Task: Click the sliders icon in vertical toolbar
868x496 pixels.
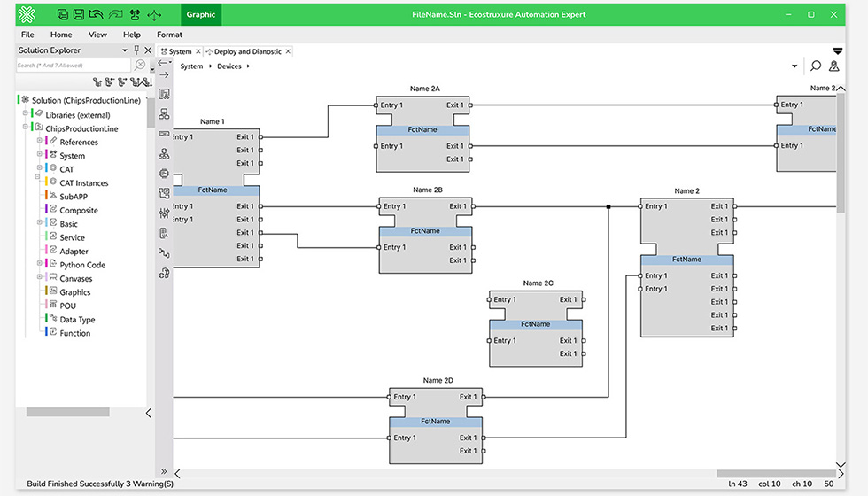Action: coord(164,213)
